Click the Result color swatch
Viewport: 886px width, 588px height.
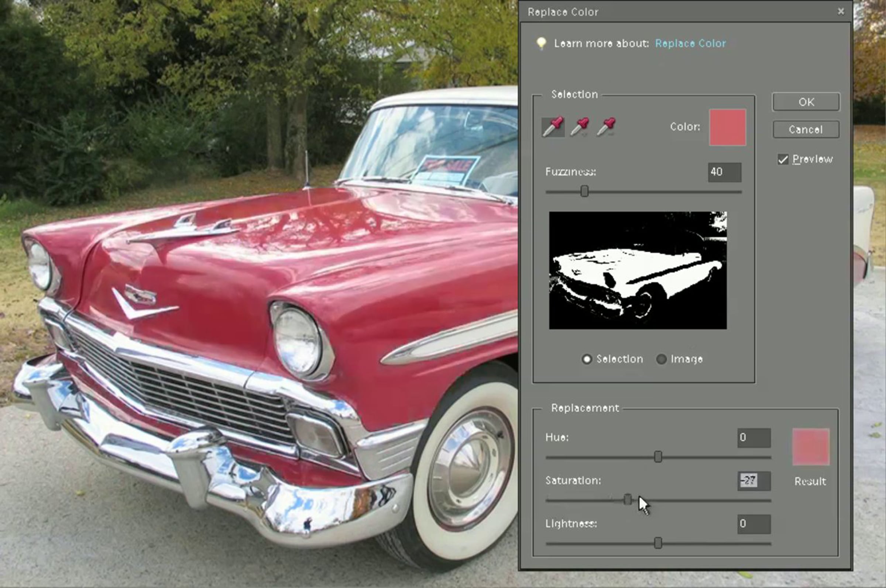click(811, 447)
